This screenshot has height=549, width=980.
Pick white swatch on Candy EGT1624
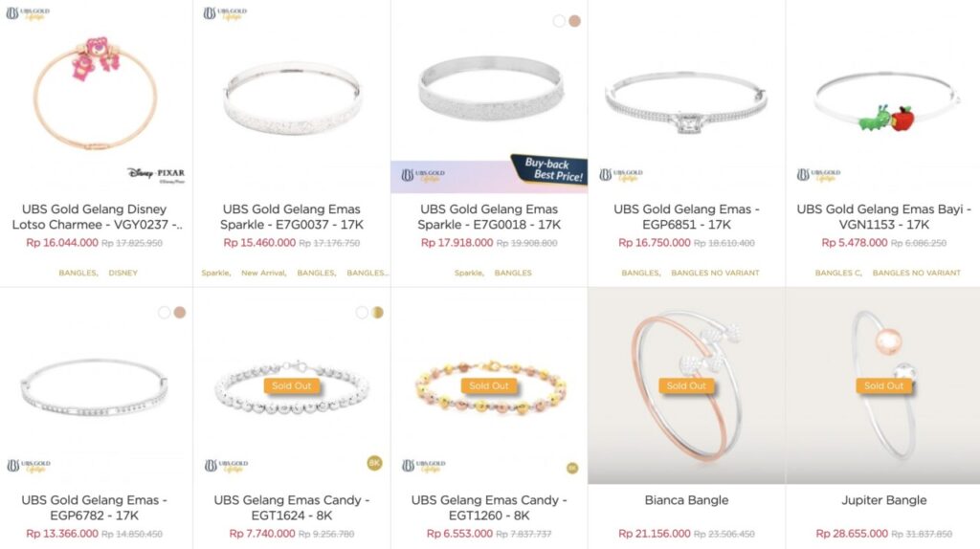point(361,313)
